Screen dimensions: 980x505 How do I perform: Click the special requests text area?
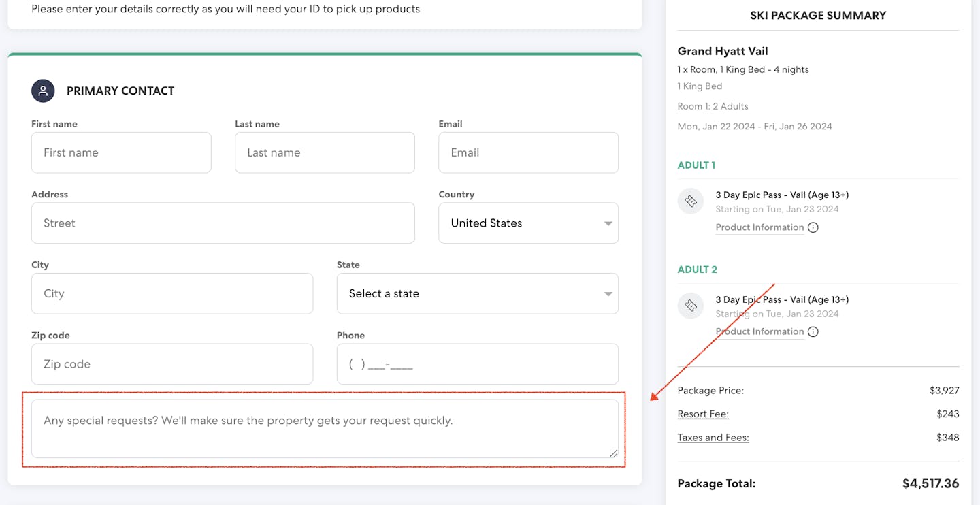tap(325, 429)
